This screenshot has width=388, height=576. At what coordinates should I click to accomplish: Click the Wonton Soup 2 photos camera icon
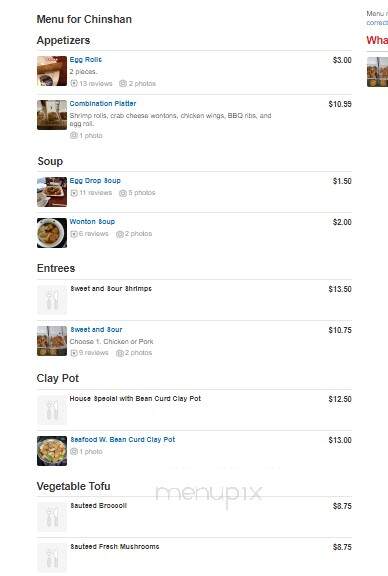(120, 234)
